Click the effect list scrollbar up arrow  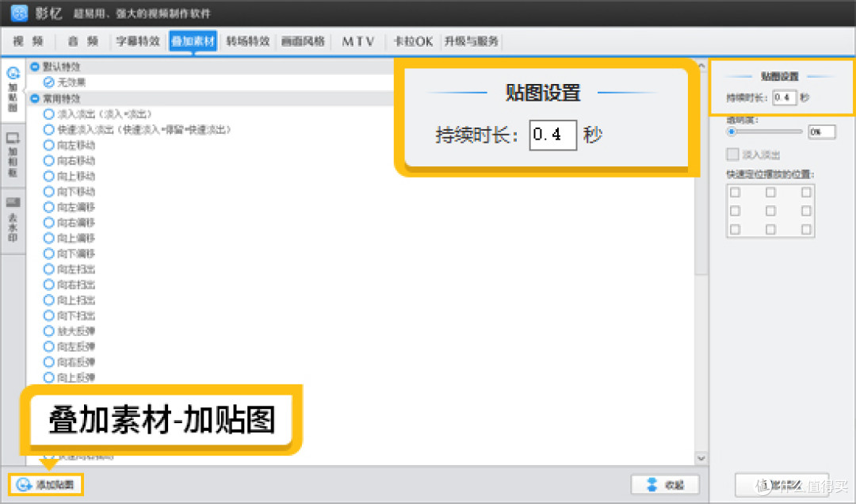(x=701, y=66)
